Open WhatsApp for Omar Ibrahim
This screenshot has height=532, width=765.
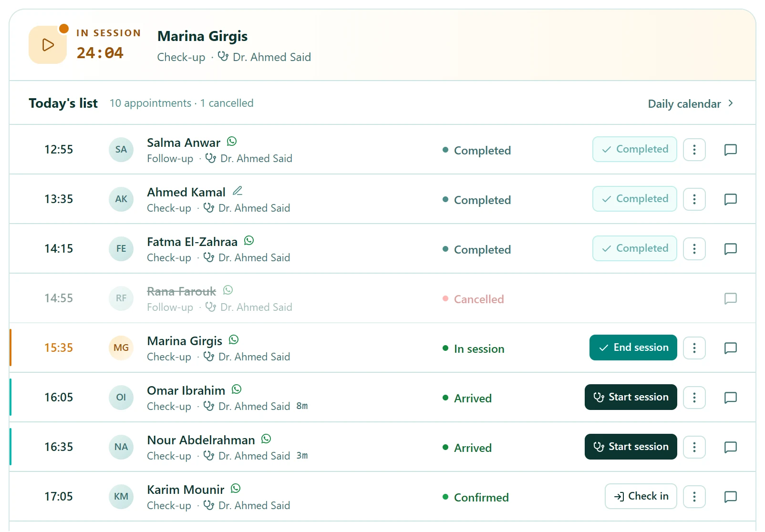pyautogui.click(x=237, y=389)
